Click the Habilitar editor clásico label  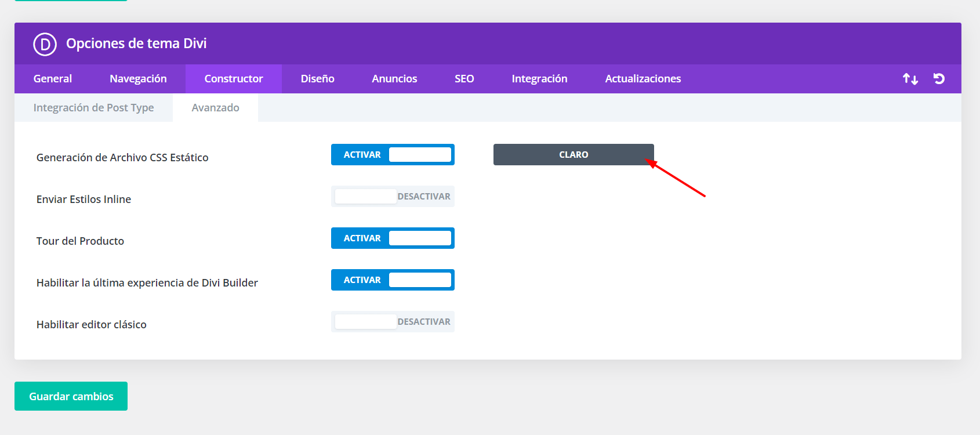click(91, 324)
